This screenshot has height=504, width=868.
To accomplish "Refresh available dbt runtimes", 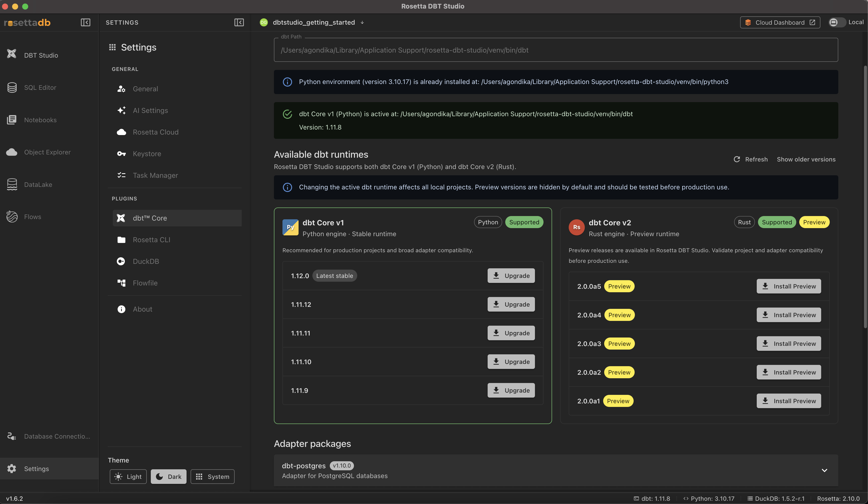I will (751, 159).
